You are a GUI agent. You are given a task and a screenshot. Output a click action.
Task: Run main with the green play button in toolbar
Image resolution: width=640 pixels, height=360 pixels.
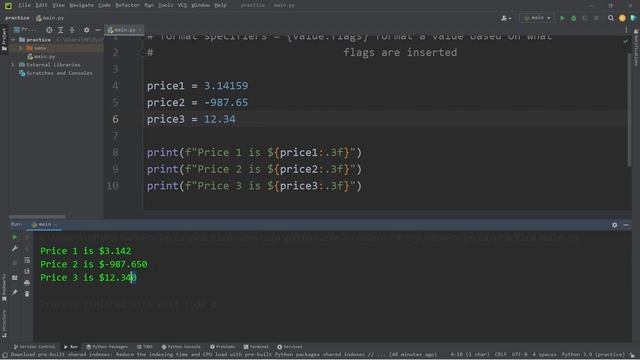click(562, 18)
